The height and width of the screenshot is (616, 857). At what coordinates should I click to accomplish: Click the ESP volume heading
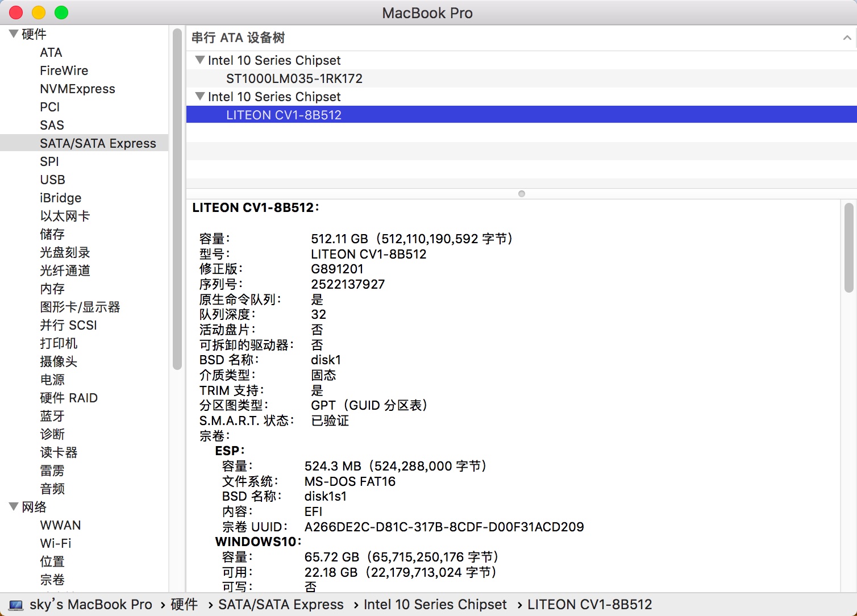coord(230,451)
